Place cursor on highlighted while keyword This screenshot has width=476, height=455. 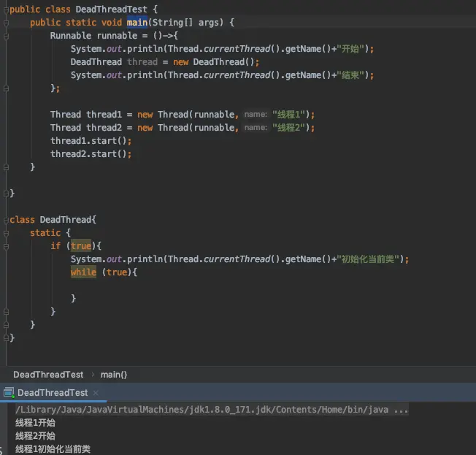[x=83, y=272]
